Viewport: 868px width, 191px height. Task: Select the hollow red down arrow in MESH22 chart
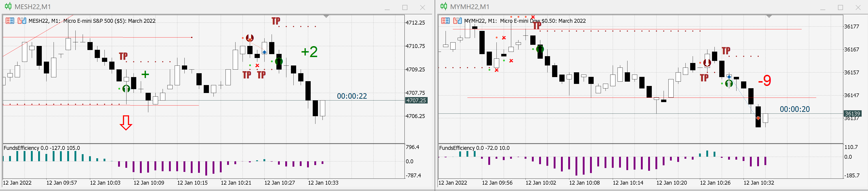126,123
